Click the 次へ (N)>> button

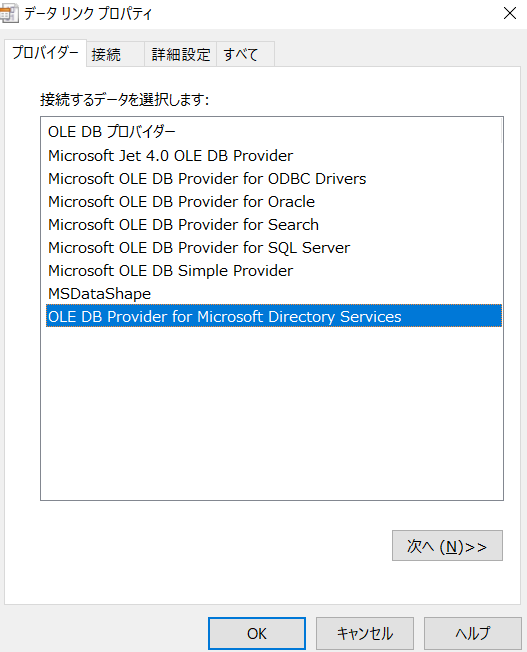coord(447,546)
